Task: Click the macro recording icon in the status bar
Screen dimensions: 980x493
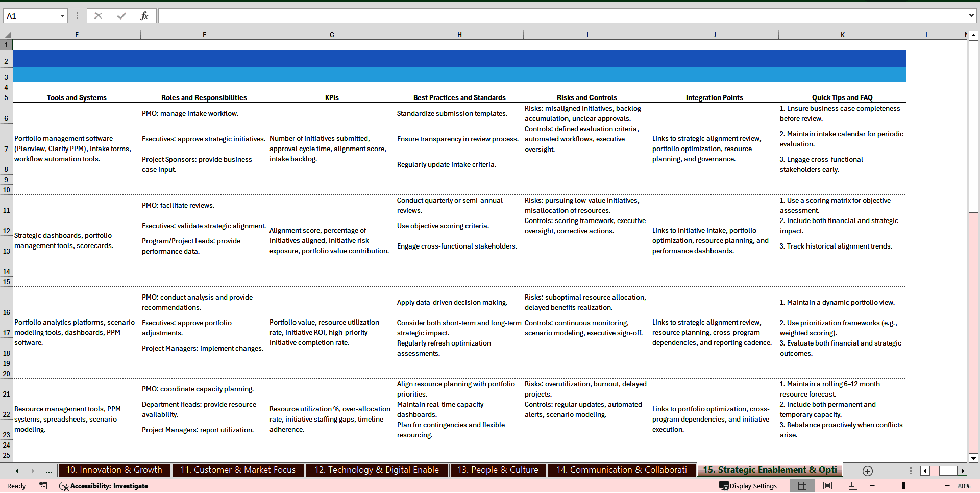Action: click(43, 486)
